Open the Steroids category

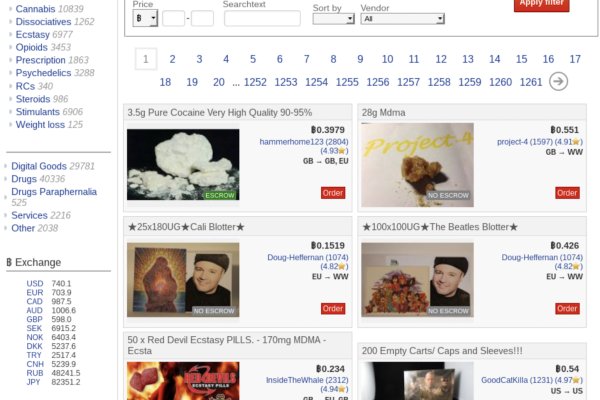click(x=33, y=99)
